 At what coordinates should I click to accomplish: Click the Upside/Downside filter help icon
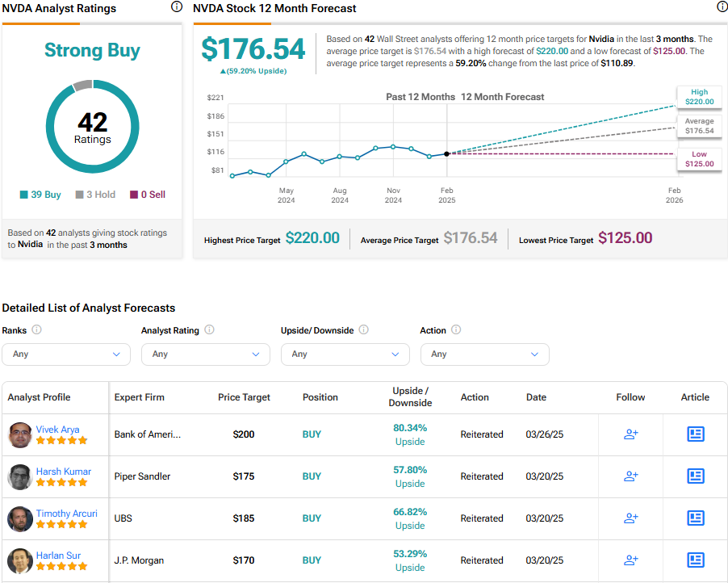[364, 330]
